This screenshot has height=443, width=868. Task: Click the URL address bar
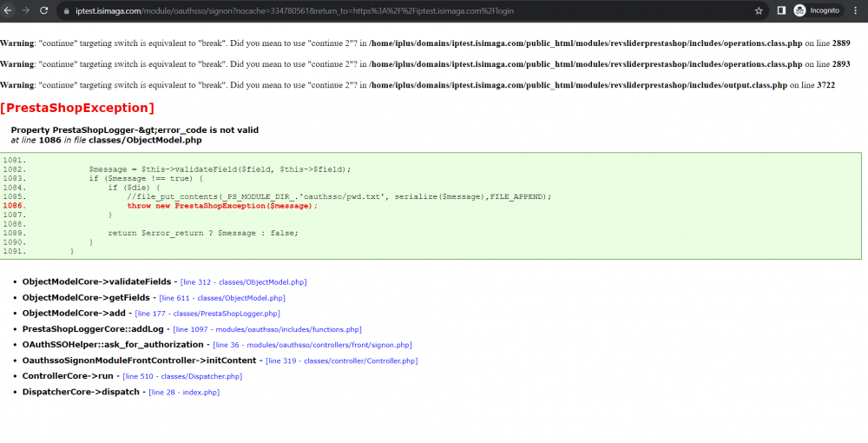(412, 10)
